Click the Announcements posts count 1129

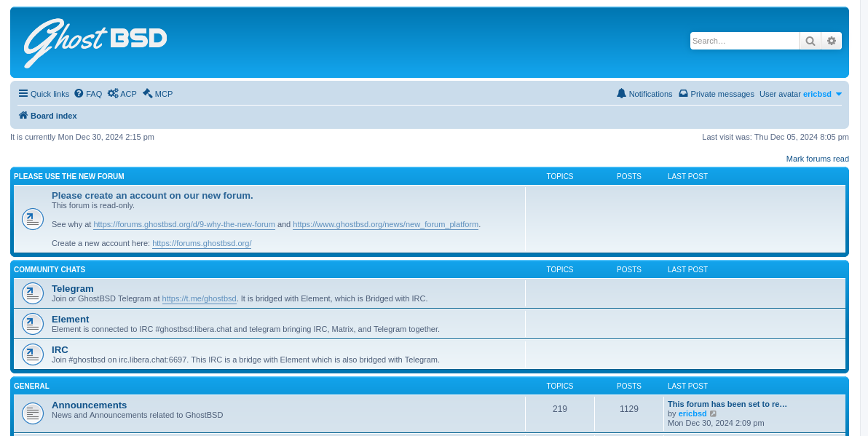[x=629, y=409]
